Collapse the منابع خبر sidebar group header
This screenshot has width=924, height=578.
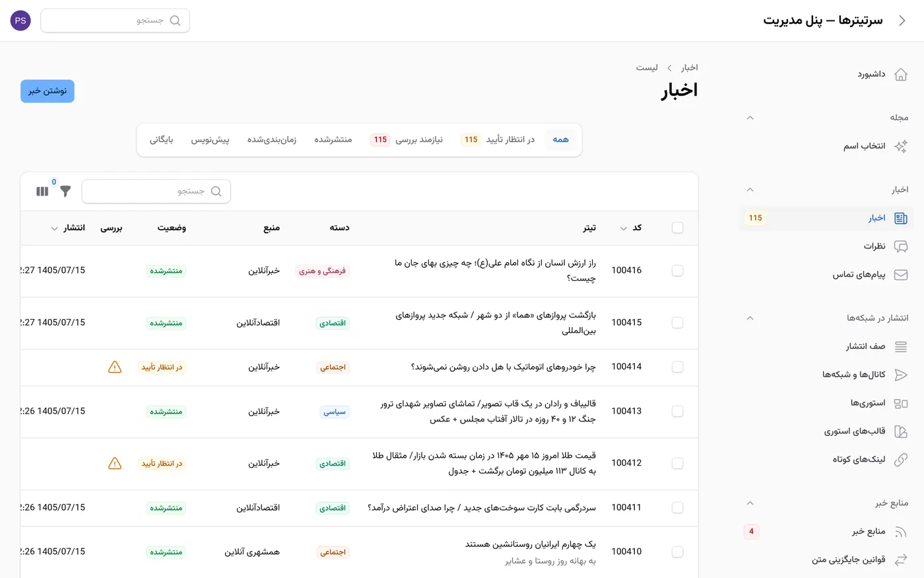[750, 503]
